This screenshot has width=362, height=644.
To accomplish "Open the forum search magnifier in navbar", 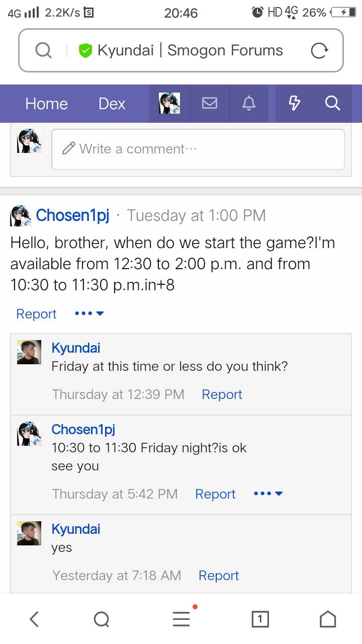I will pos(333,104).
